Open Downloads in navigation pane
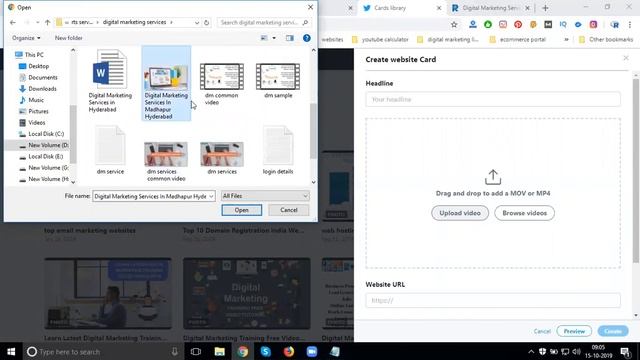Screen dimensions: 640x360 click(x=38, y=89)
